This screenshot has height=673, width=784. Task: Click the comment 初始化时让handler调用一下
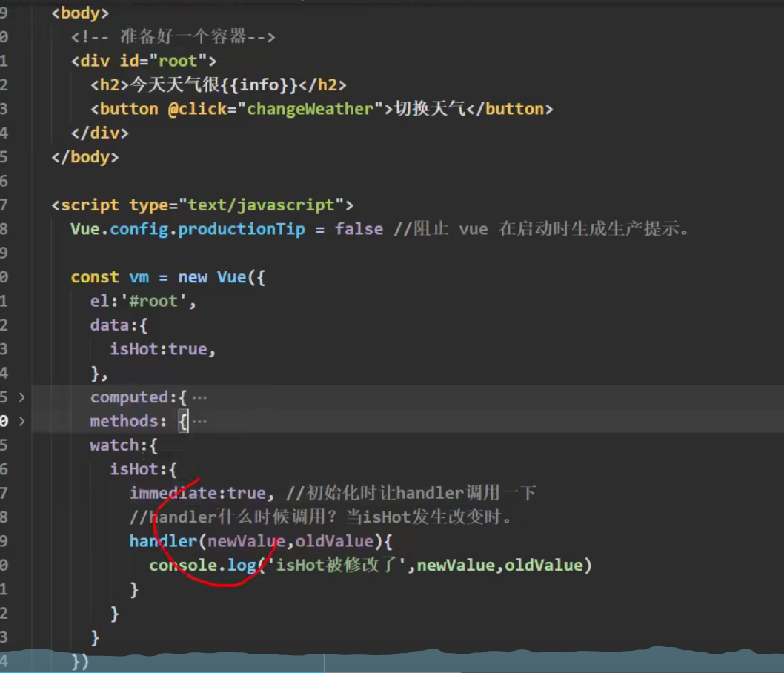(411, 493)
